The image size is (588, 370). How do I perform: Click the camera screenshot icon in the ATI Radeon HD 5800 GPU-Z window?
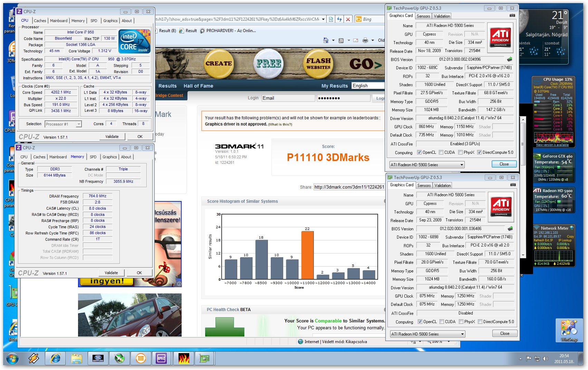click(513, 185)
